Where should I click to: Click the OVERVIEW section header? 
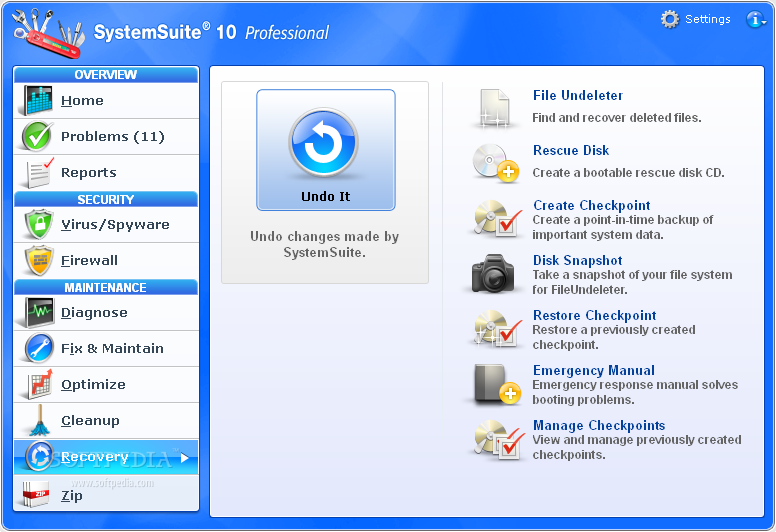click(x=106, y=75)
